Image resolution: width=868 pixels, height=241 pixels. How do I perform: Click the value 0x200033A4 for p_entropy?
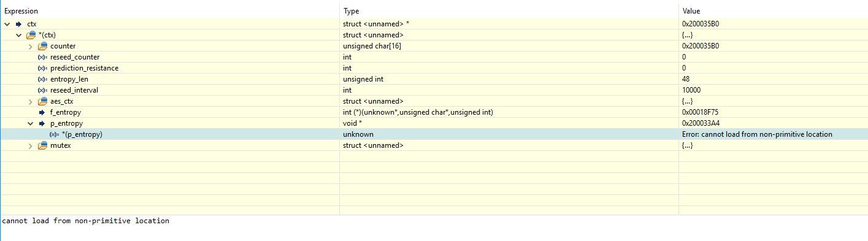[700, 123]
